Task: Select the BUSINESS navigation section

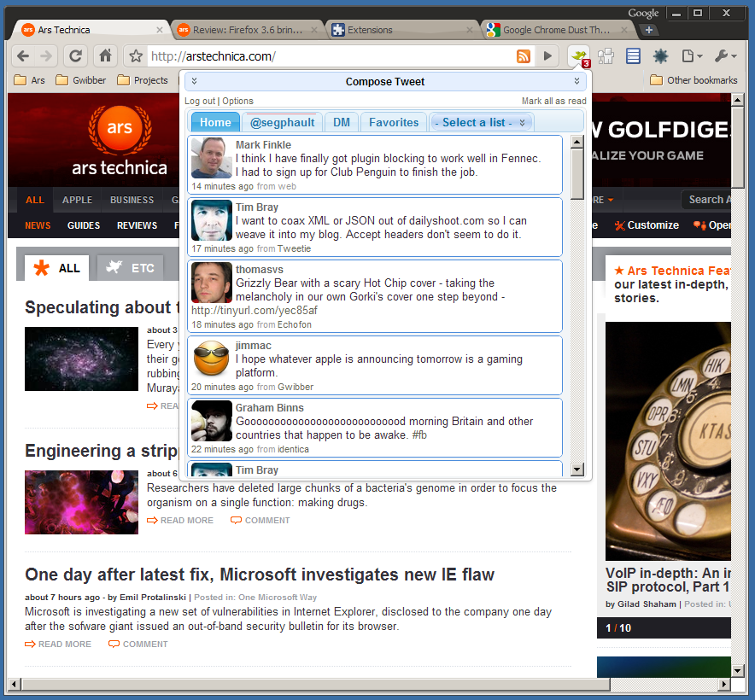Action: [x=132, y=200]
